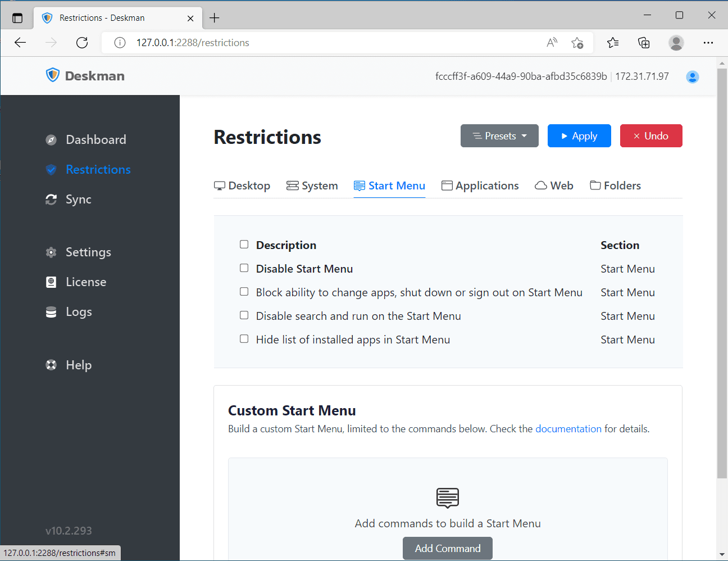Click the vertical page scrollbar thumb
This screenshot has width=728, height=561.
click(722, 273)
